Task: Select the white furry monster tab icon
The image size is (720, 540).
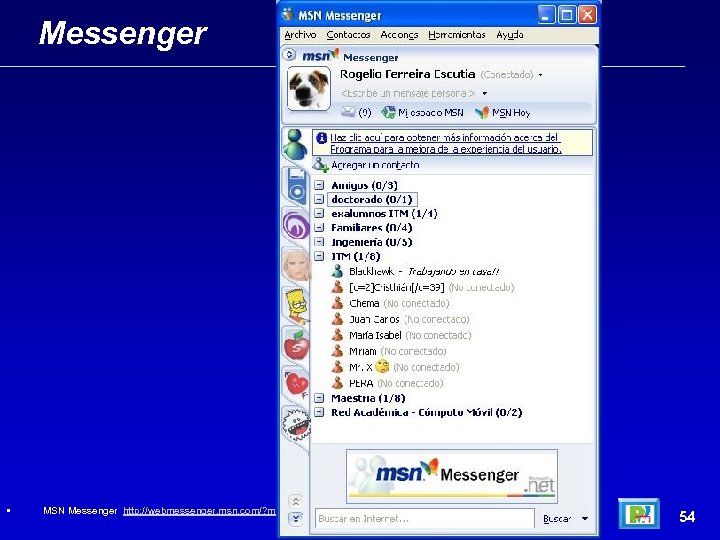Action: click(297, 424)
